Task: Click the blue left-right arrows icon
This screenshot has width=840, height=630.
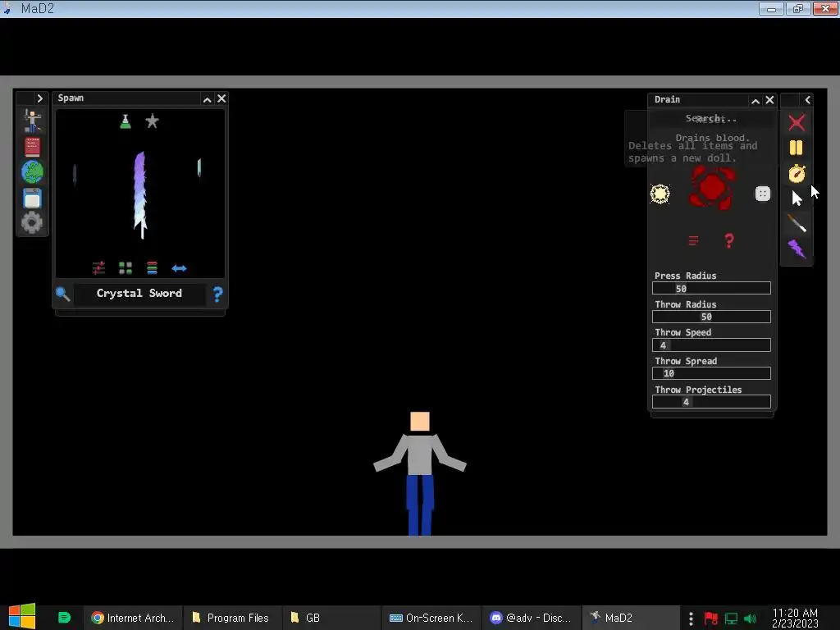Action: [x=179, y=268]
